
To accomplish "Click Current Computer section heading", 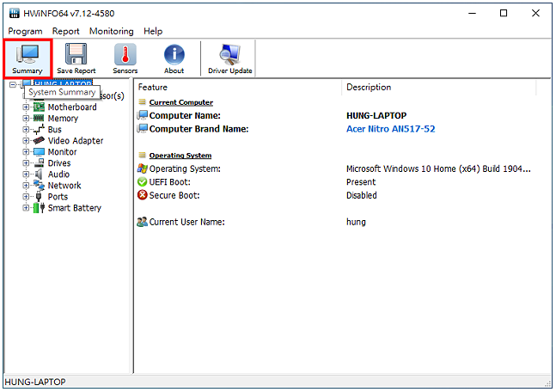I will coord(181,102).
